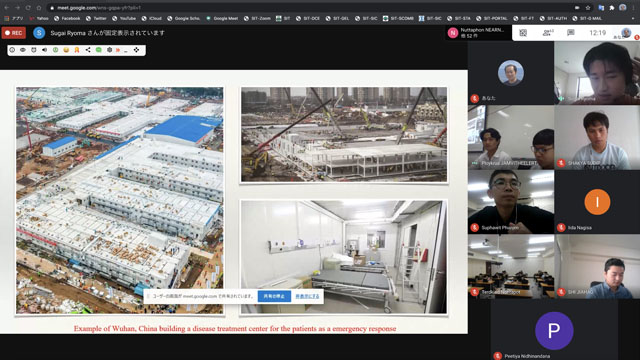The image size is (640, 360).
Task: Toggle the eye visibility icon in extension toolbar
Action: (x=23, y=50)
